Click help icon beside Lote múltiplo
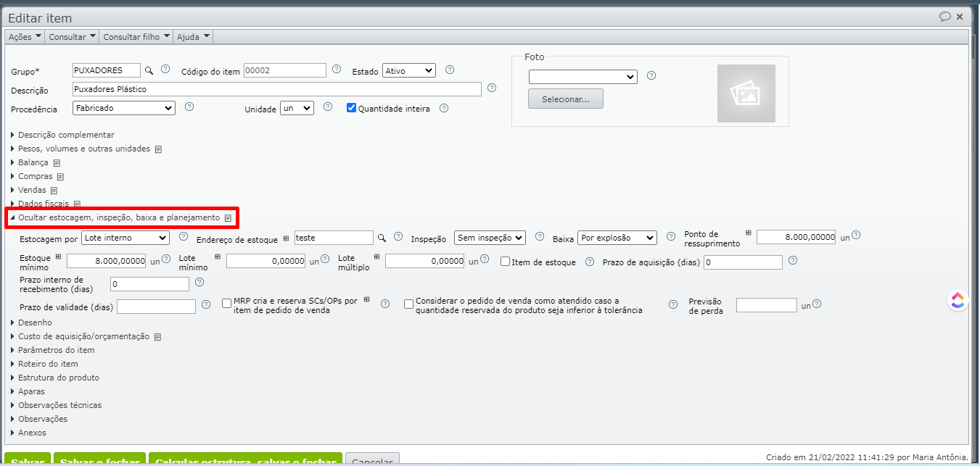The image size is (980, 466). point(484,259)
